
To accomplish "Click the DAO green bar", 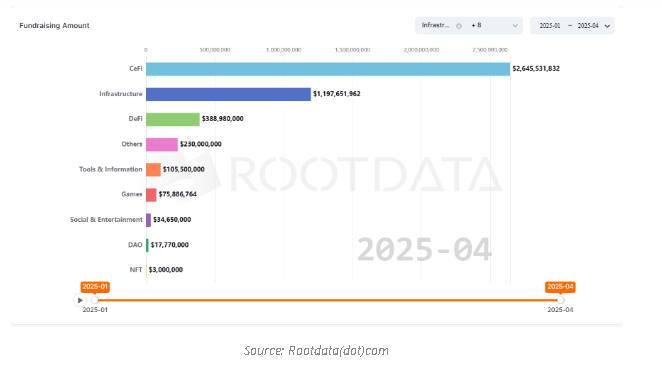I will coord(147,245).
